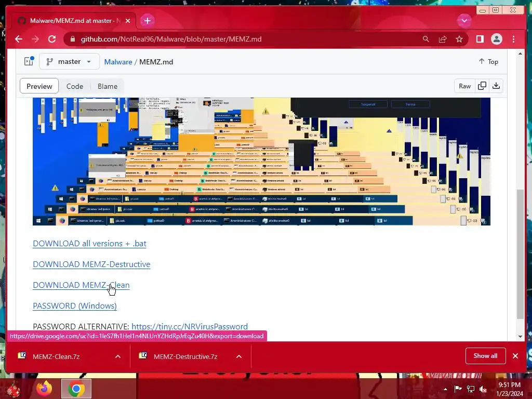Viewport: 532px width, 399px height.
Task: Close the downloads bar
Action: 515,356
